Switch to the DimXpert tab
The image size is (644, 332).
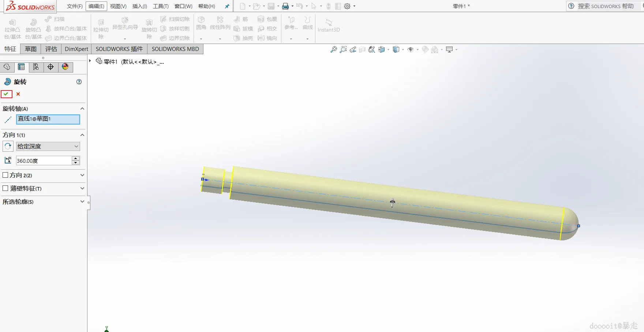(76, 49)
